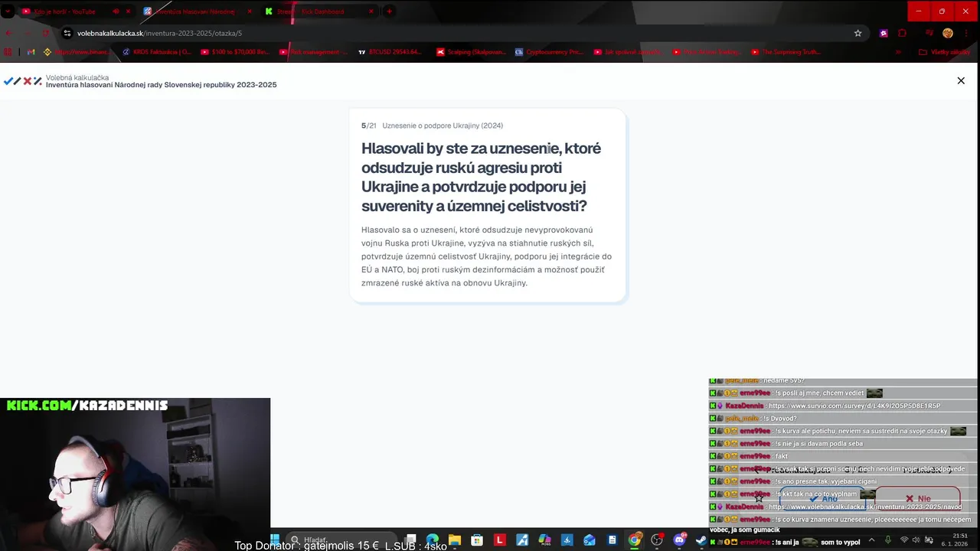
Task: Open the Scalping bookmark
Action: point(471,52)
